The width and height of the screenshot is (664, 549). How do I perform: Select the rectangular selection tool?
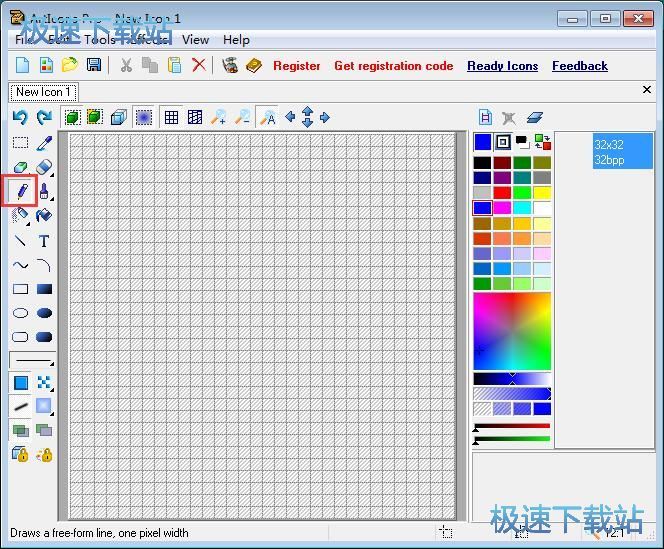point(20,143)
